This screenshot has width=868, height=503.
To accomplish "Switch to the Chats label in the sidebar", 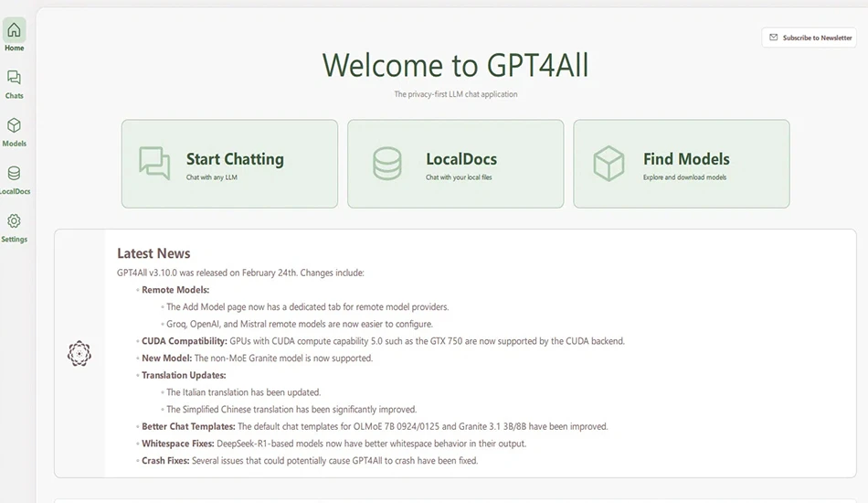I will pos(15,96).
